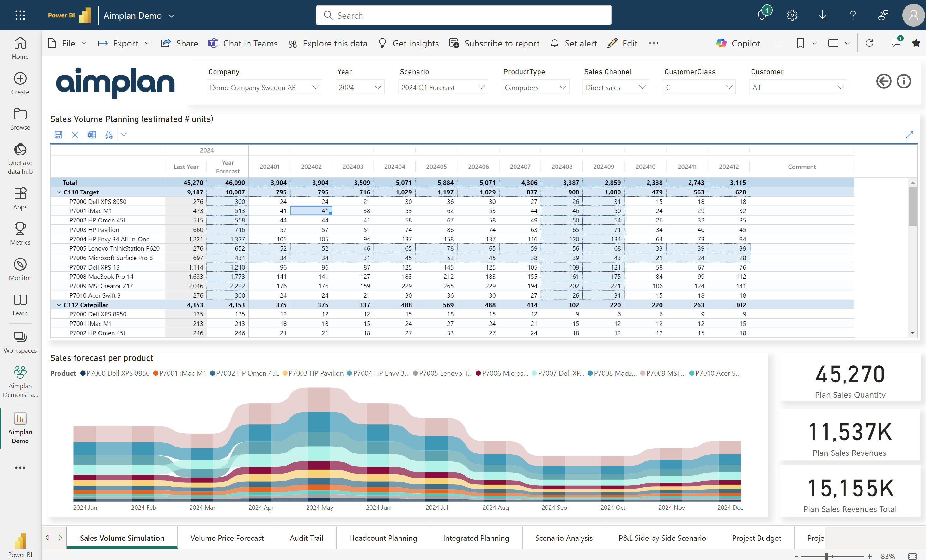Open settings gear icon

point(792,15)
